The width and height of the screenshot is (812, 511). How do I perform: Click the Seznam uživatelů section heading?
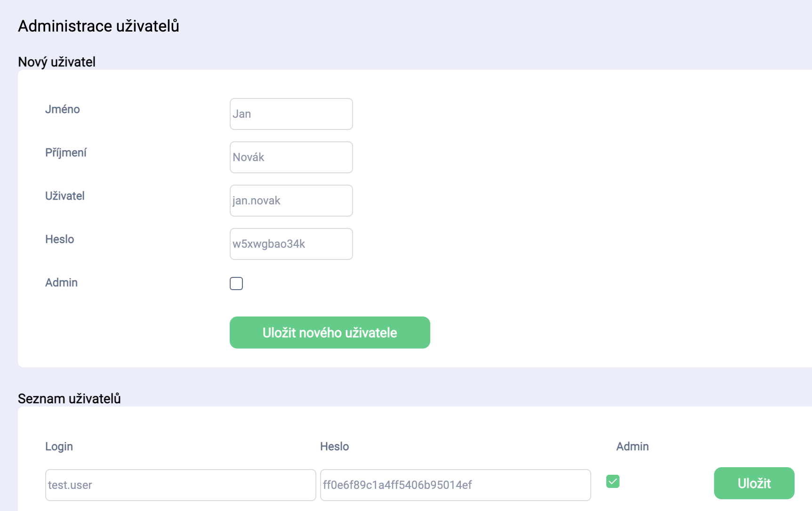(x=69, y=398)
